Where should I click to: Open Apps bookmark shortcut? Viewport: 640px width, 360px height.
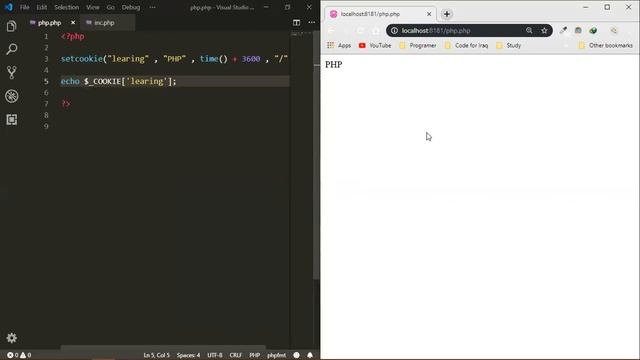pyautogui.click(x=339, y=45)
